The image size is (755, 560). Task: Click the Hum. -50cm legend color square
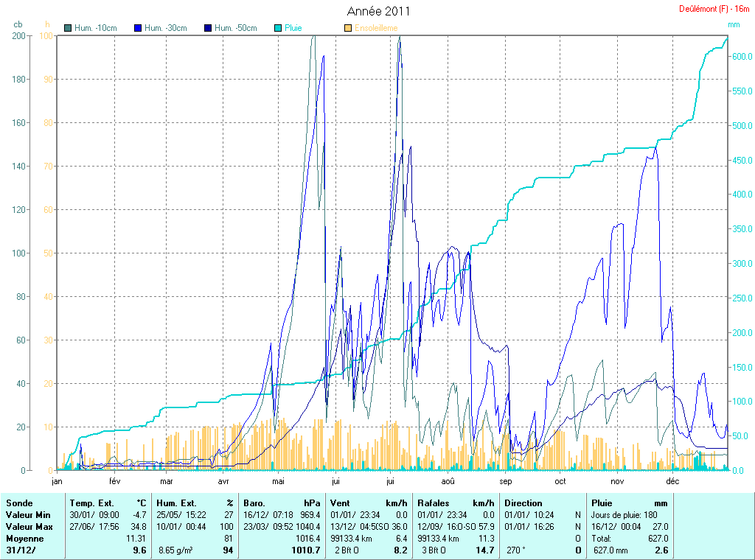click(x=208, y=28)
